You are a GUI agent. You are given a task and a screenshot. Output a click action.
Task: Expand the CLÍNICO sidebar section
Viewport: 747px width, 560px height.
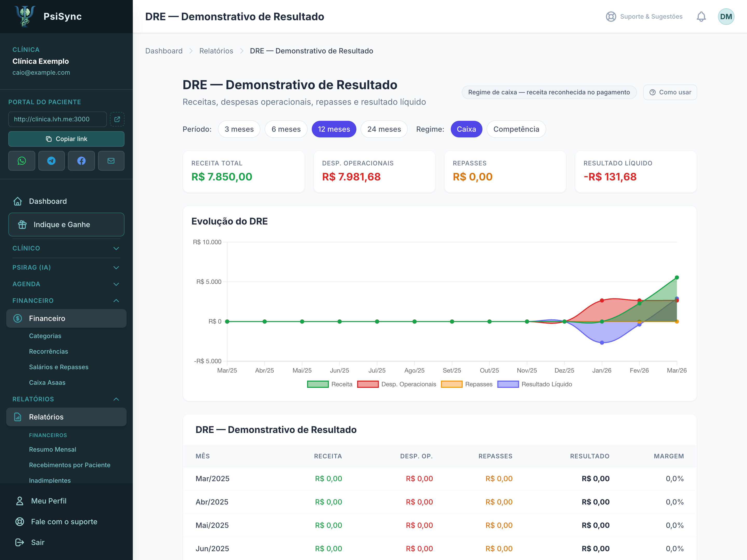[66, 248]
